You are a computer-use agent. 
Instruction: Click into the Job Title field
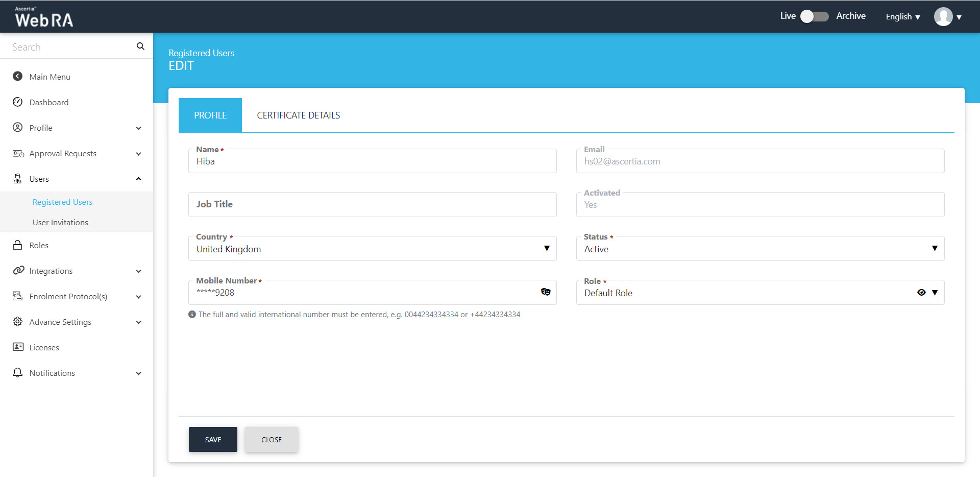click(372, 204)
